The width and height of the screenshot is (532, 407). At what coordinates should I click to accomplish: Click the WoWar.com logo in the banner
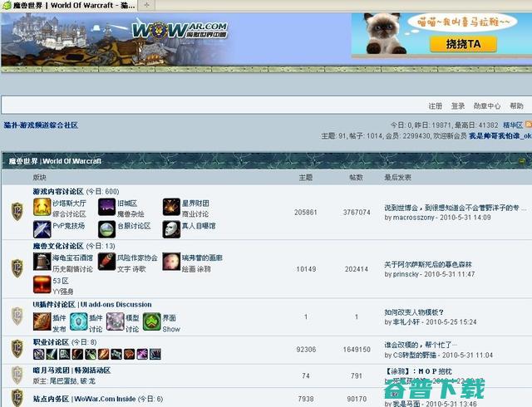click(x=180, y=30)
